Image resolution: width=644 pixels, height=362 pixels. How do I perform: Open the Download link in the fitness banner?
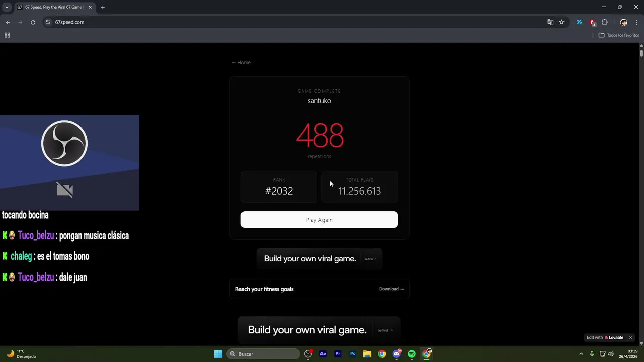pyautogui.click(x=391, y=289)
